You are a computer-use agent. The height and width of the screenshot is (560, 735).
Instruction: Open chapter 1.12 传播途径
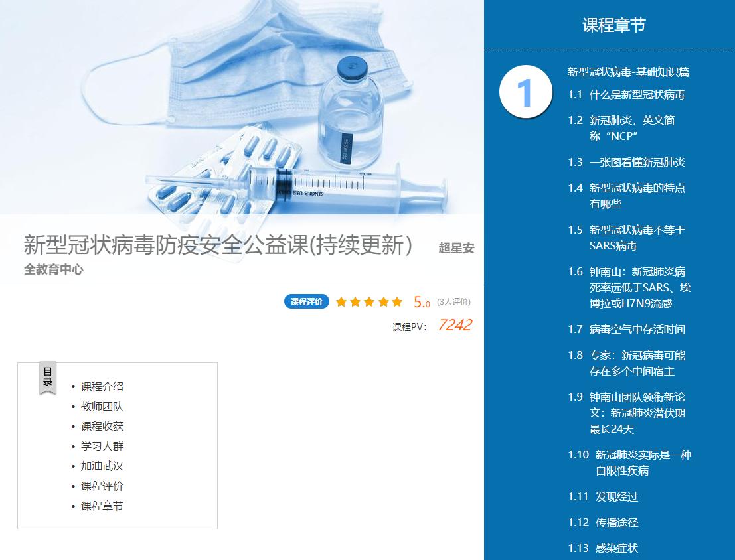(x=603, y=522)
